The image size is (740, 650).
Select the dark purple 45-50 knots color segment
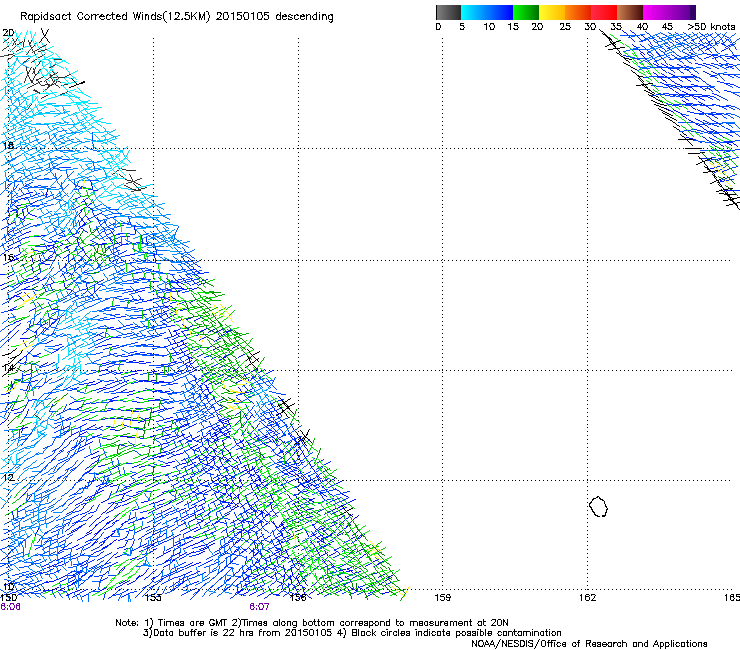point(682,12)
